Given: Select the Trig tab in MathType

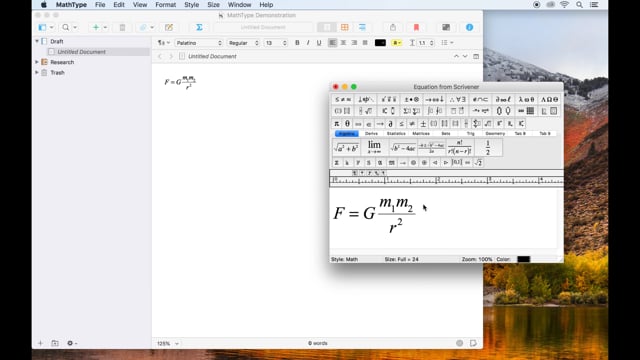Looking at the screenshot, I should point(470,133).
